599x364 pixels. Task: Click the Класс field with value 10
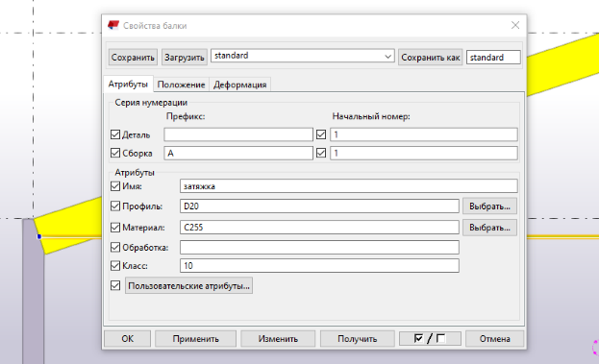point(319,266)
